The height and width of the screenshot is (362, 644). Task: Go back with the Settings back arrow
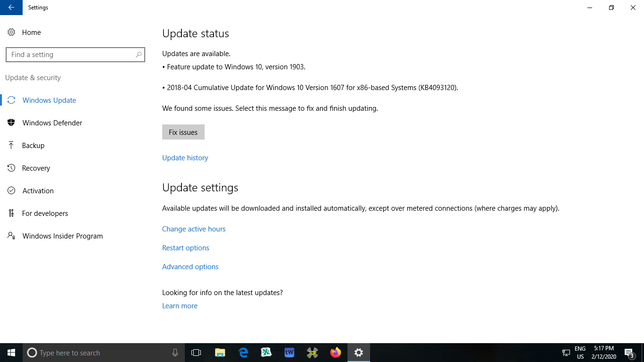pyautogui.click(x=11, y=8)
